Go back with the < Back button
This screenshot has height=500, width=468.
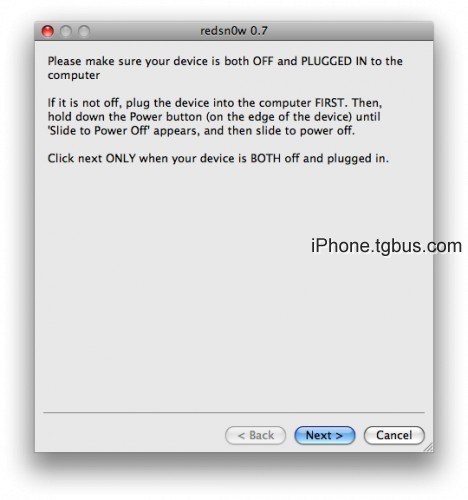point(255,435)
